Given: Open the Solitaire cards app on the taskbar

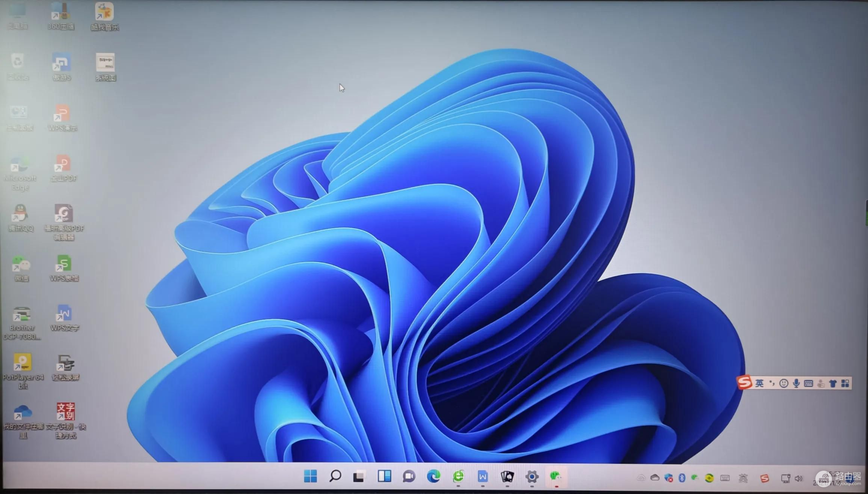Looking at the screenshot, I should point(507,476).
